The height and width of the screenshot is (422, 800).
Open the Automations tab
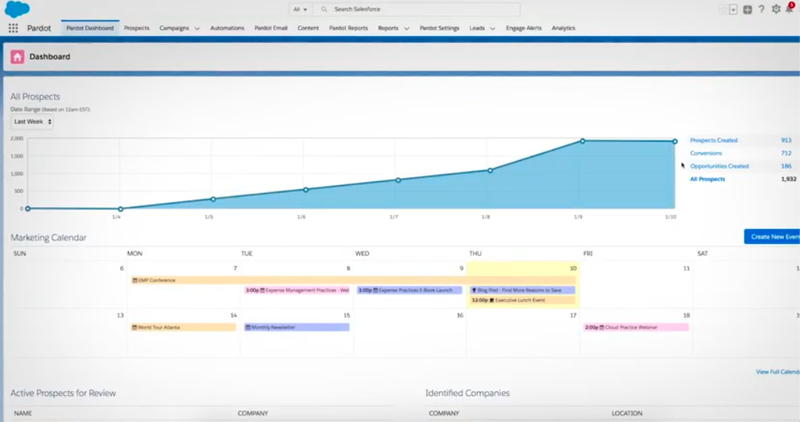[x=227, y=28]
